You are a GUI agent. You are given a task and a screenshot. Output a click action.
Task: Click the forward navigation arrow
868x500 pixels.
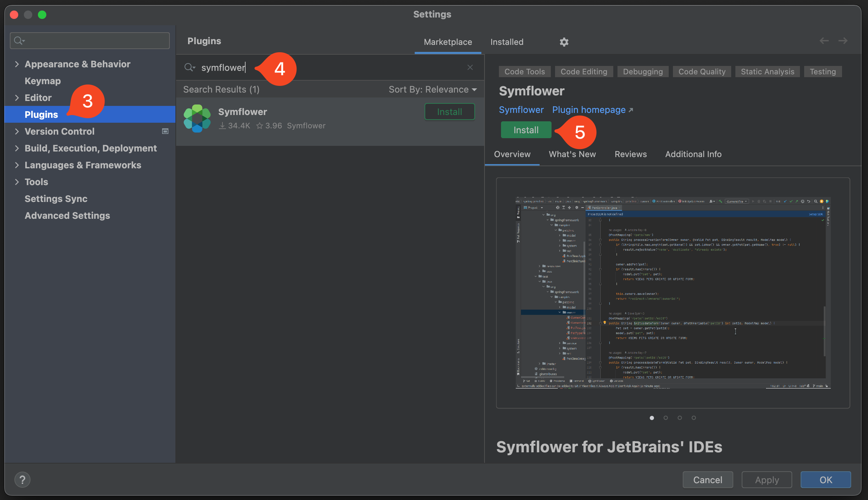[843, 41]
